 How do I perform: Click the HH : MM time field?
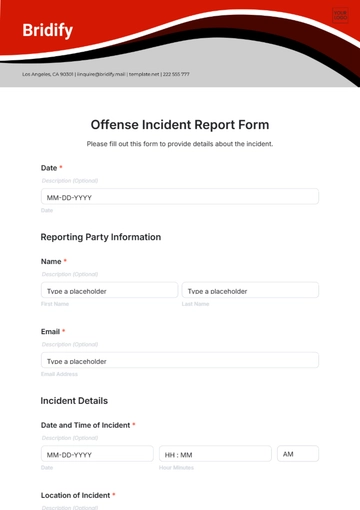[215, 454]
